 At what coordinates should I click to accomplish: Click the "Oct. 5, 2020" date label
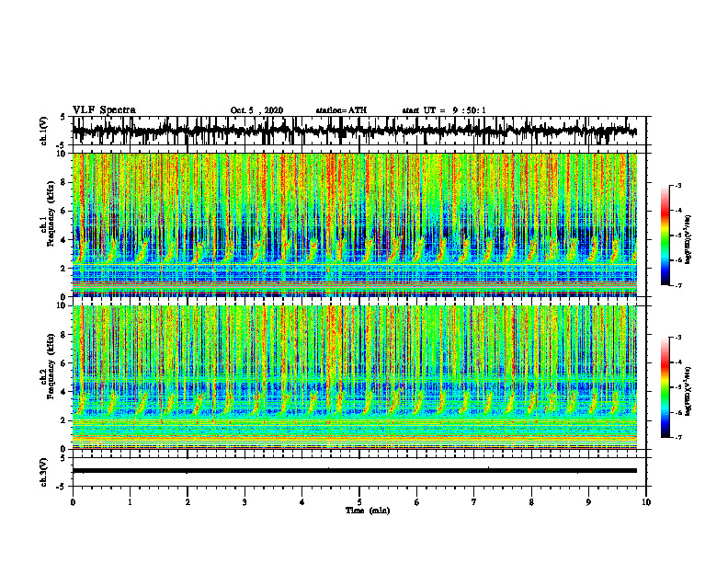click(x=256, y=110)
